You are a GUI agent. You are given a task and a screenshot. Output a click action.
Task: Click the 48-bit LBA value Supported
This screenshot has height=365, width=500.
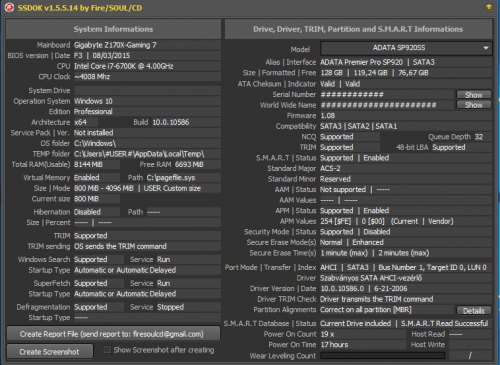[462, 147]
